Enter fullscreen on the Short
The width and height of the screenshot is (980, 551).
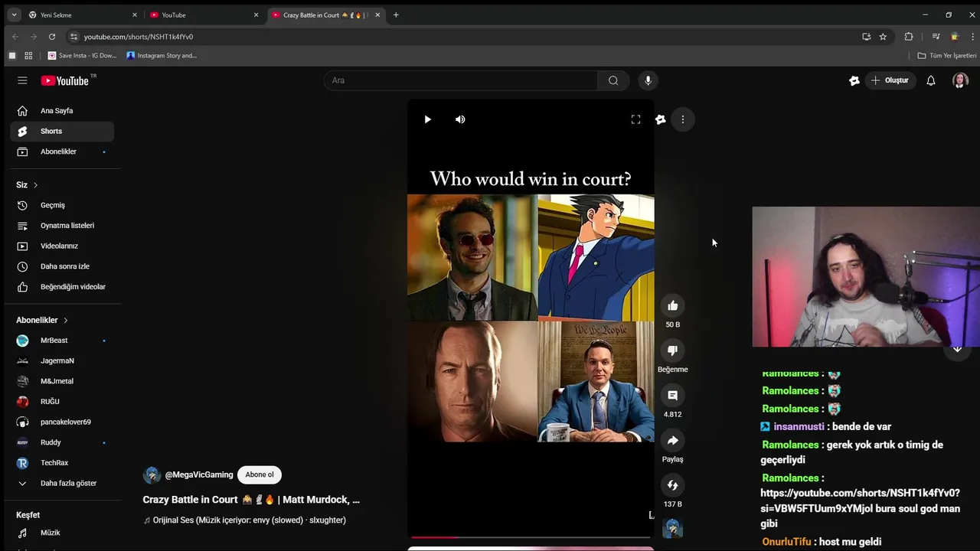click(635, 119)
